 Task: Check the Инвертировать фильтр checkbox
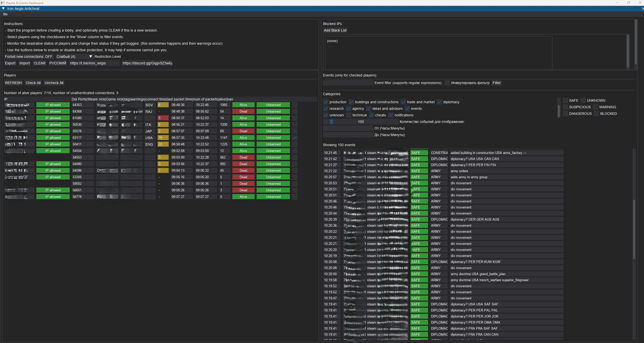click(447, 83)
